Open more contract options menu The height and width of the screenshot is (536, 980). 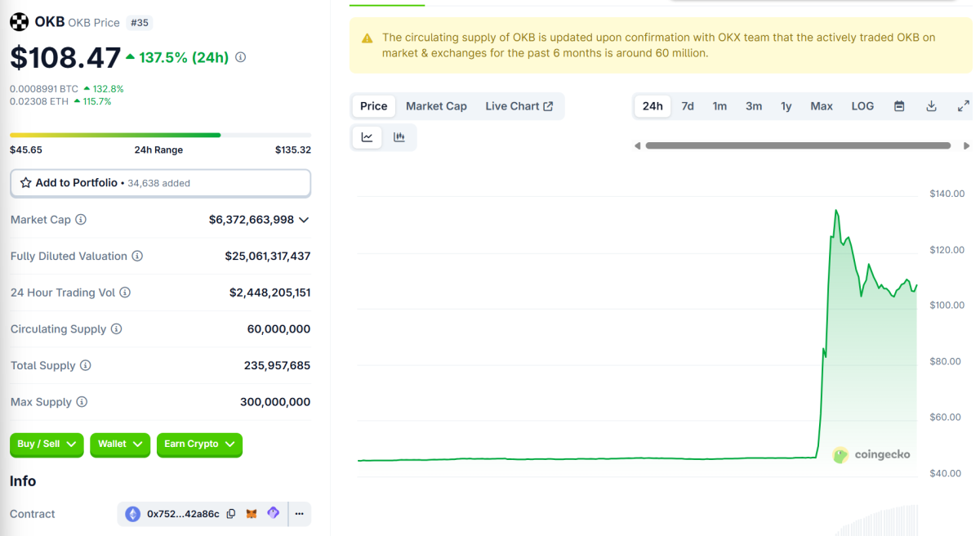pyautogui.click(x=299, y=514)
